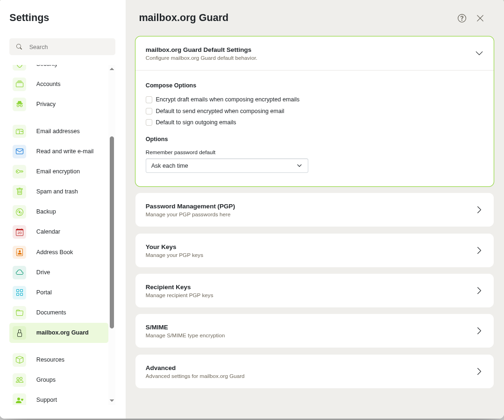Click the Portal grid icon
Image resolution: width=504 pixels, height=420 pixels.
[20, 292]
